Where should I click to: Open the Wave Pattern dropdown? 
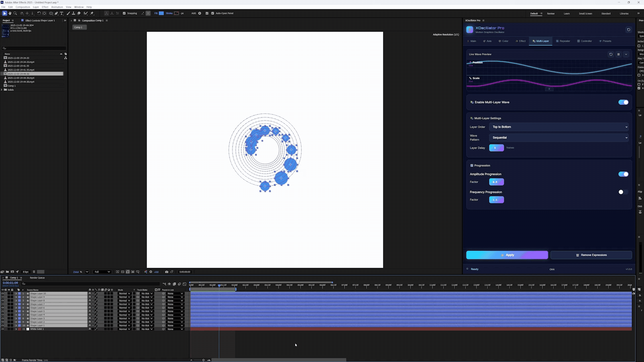click(x=559, y=138)
